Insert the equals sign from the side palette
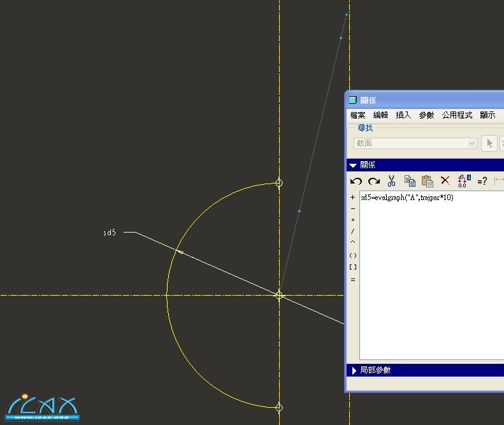The height and width of the screenshot is (425, 504). [353, 279]
